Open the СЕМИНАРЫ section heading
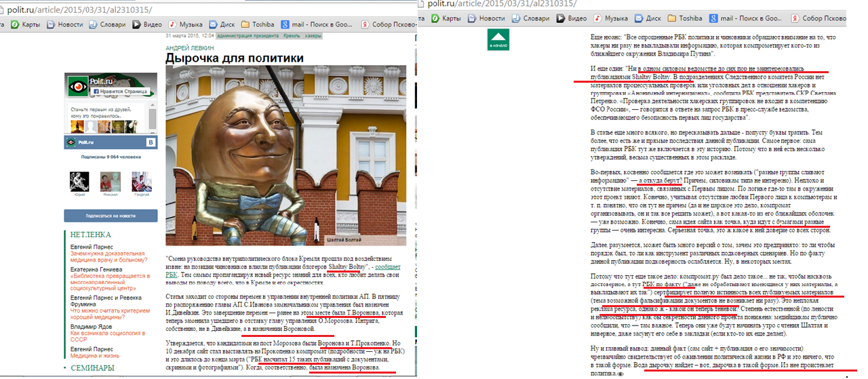The width and height of the screenshot is (868, 379). 93,368
